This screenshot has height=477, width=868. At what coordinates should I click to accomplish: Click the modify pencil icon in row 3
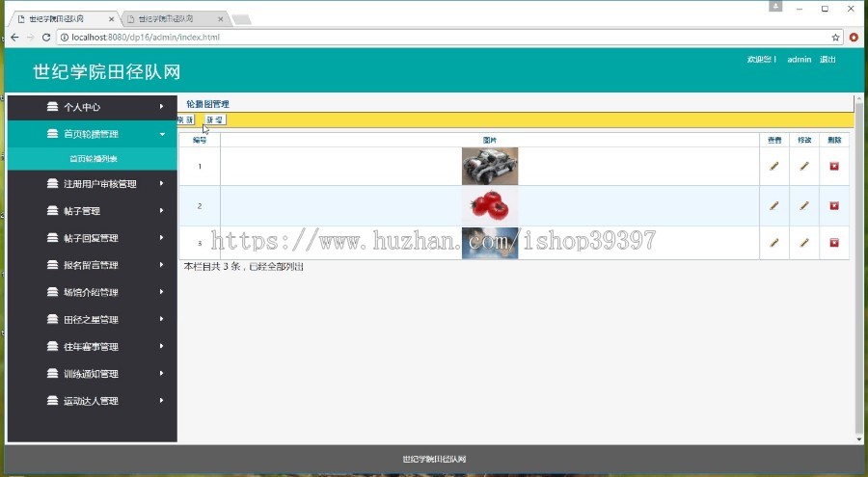click(803, 243)
